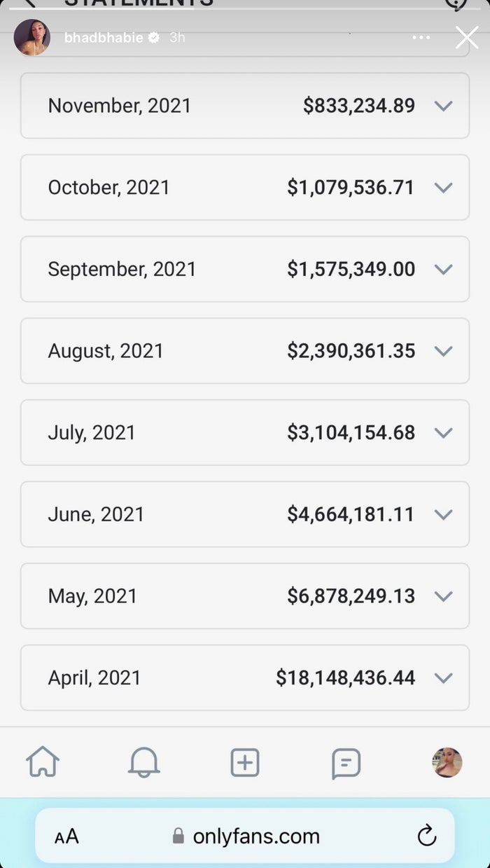This screenshot has width=490, height=868.
Task: Open the story three-dots options menu
Action: (421, 37)
